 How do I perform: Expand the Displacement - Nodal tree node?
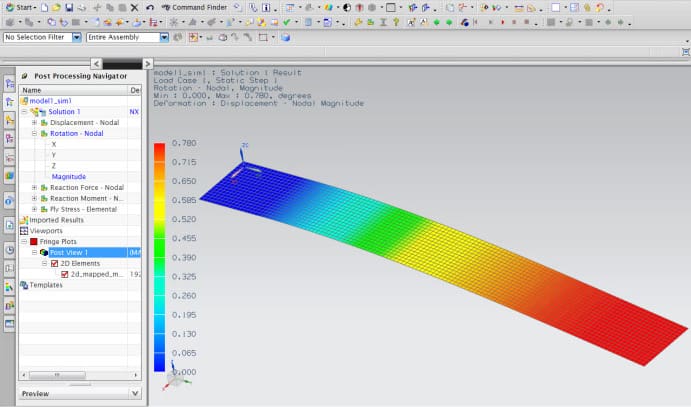[x=34, y=122]
